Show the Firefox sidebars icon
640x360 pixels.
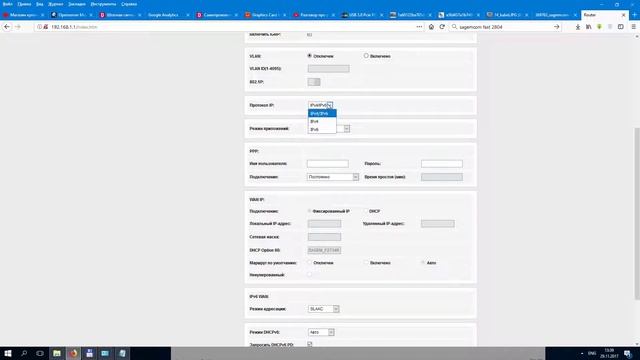(620, 27)
